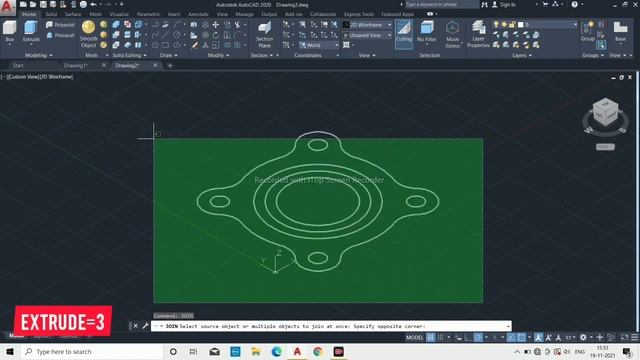Expand the Draw panel
This screenshot has height=360, width=640.
coord(169,56)
